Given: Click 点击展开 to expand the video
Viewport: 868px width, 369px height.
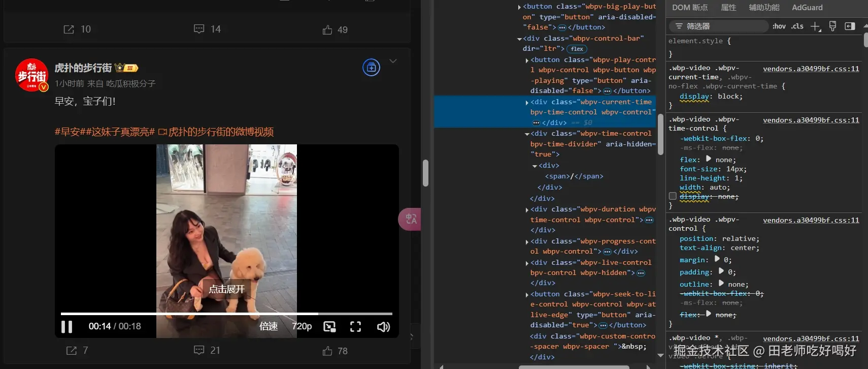Looking at the screenshot, I should click(x=226, y=289).
